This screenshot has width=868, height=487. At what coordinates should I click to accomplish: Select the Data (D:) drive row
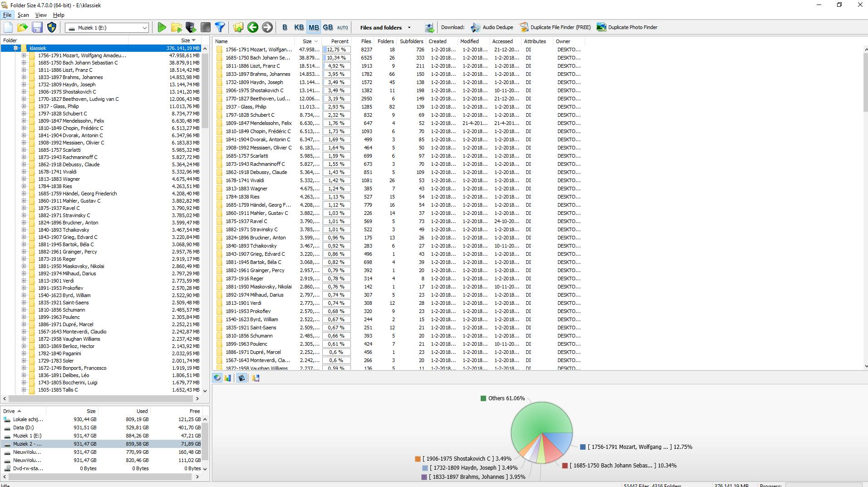102,427
